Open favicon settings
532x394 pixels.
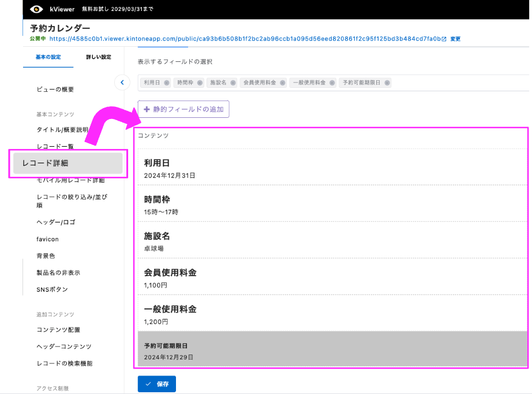[47, 239]
